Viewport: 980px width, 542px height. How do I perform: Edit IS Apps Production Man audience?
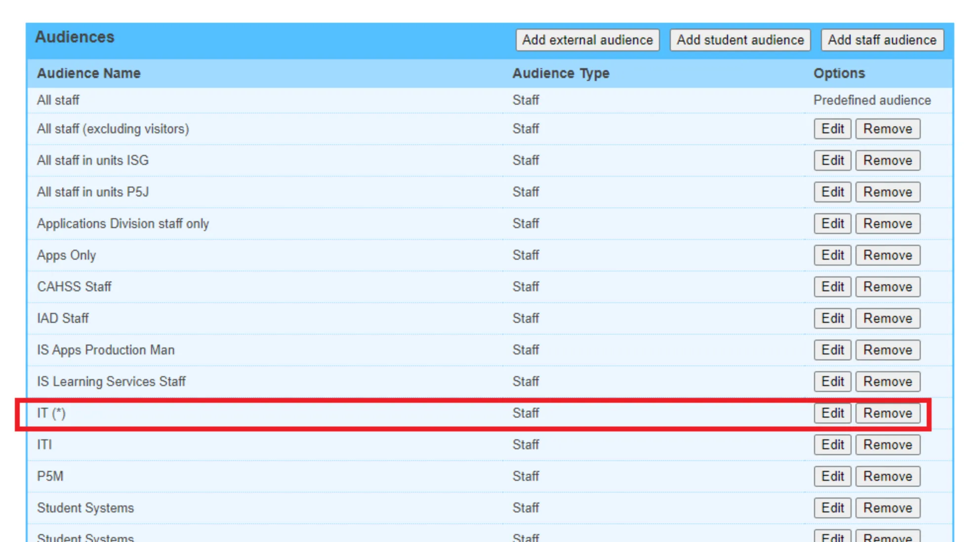point(832,350)
